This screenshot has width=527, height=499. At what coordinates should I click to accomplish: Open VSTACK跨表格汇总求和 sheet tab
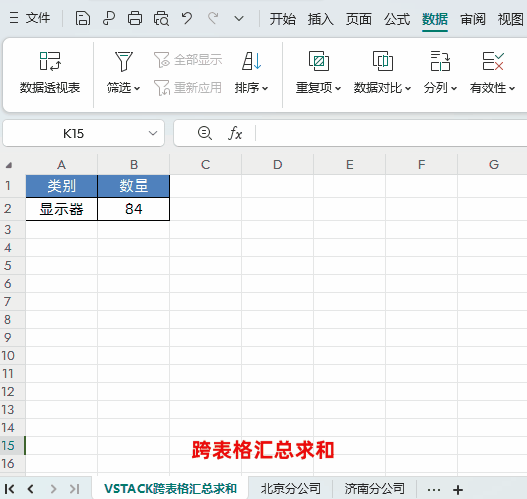point(170,489)
